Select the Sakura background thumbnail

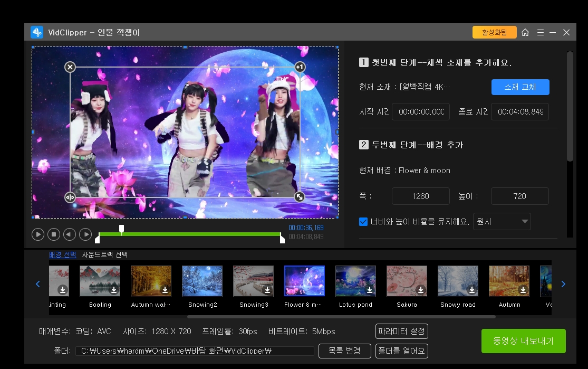407,281
